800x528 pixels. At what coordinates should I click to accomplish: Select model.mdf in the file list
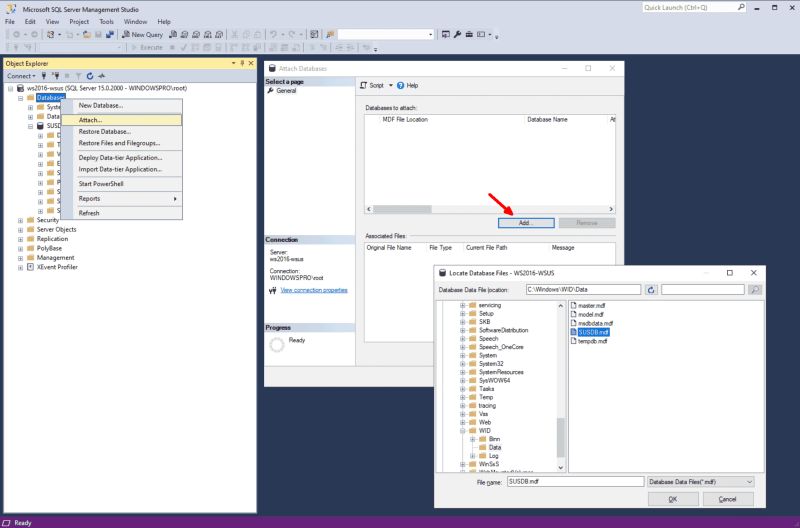click(587, 314)
